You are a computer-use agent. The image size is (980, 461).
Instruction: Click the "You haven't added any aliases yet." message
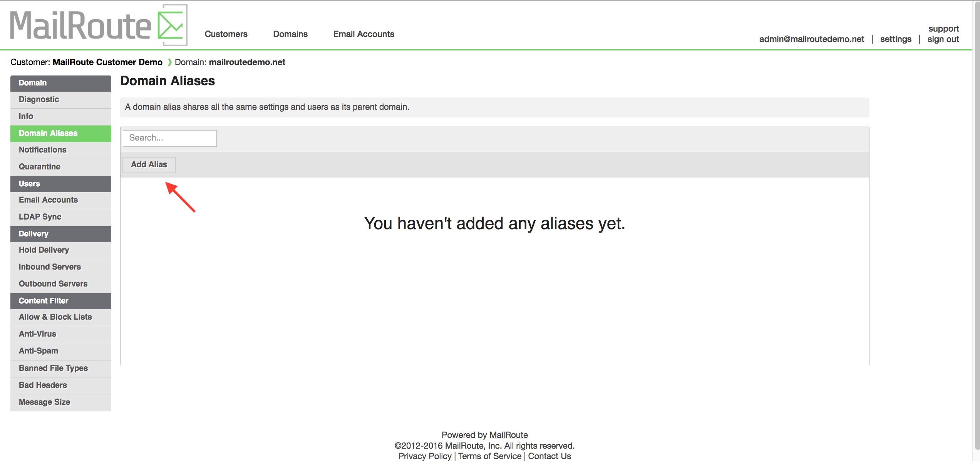point(494,223)
